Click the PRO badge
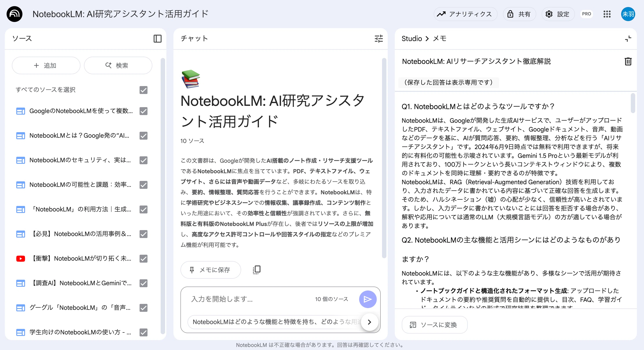Screen dimensions: 644x350 click(586, 14)
